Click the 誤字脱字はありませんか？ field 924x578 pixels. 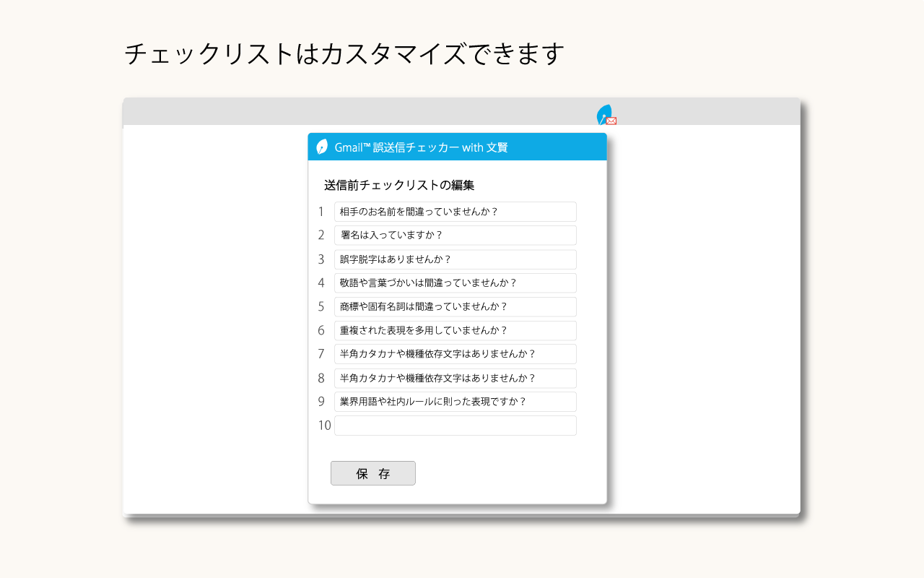(455, 259)
